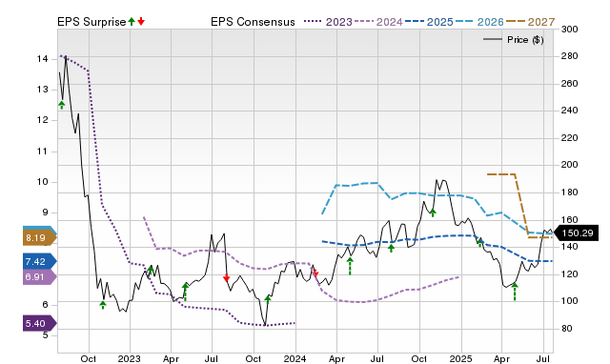Click the red down arrow in EPS Surprise legend
Screen dimensions: 610x364
[x=141, y=21]
